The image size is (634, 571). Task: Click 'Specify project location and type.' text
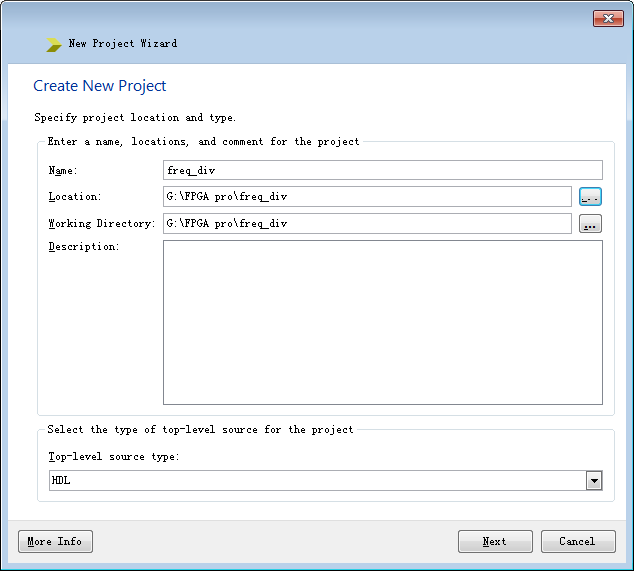point(135,118)
